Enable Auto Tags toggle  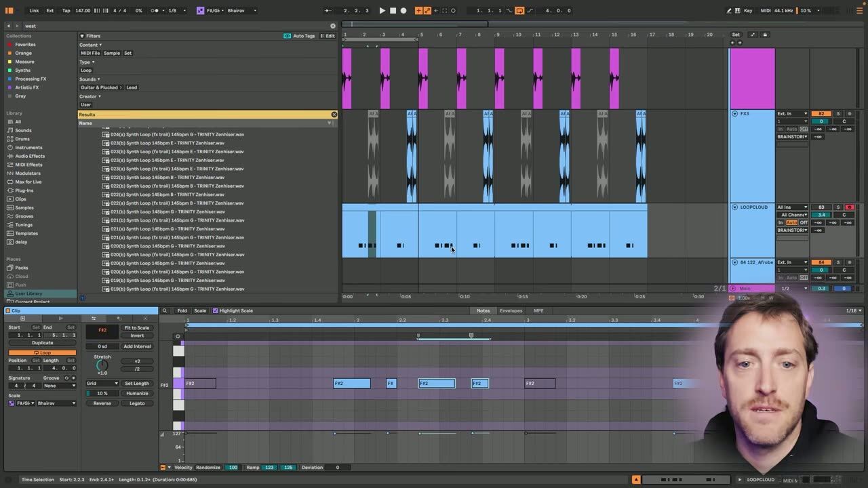299,36
